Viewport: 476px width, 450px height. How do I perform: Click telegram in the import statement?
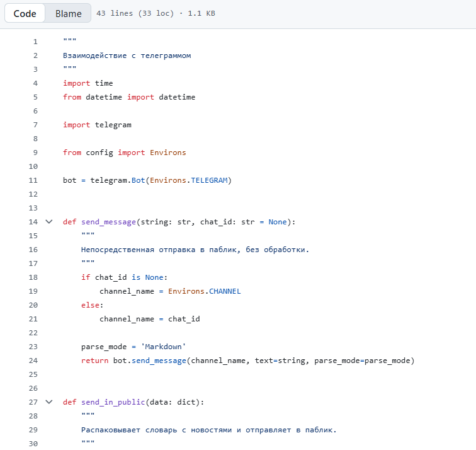click(113, 125)
